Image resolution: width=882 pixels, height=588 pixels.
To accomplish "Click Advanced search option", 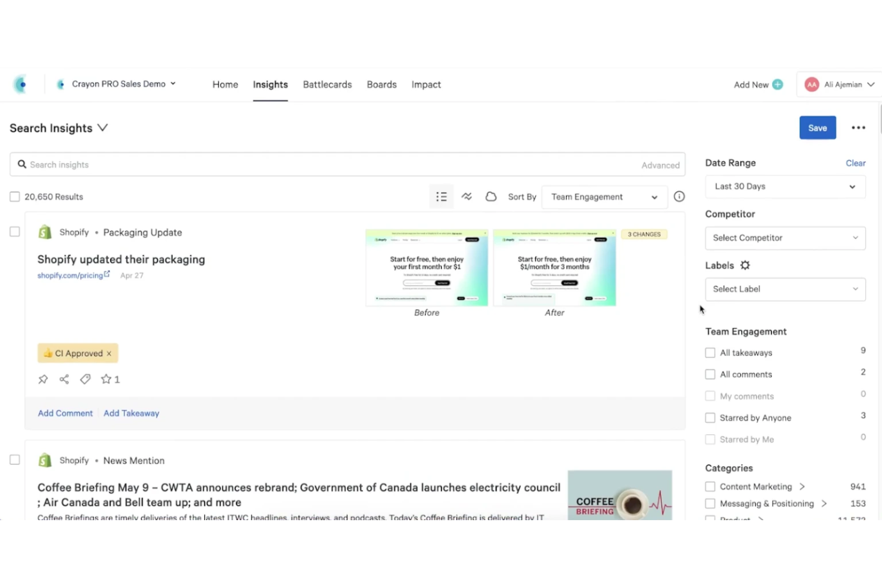I will (660, 166).
